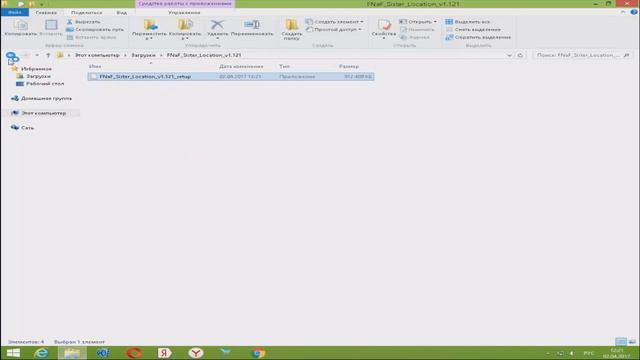Collapse the ribbon with the chevron
The image size is (640, 360).
click(623, 12)
